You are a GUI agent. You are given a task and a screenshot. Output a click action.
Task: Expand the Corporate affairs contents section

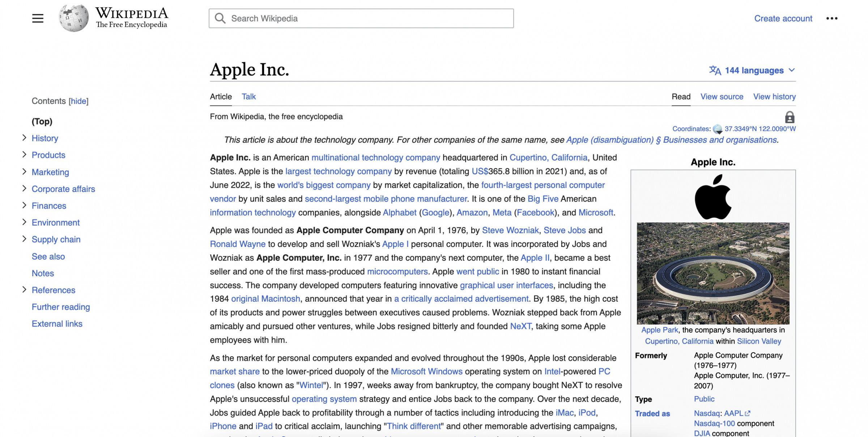tap(24, 188)
